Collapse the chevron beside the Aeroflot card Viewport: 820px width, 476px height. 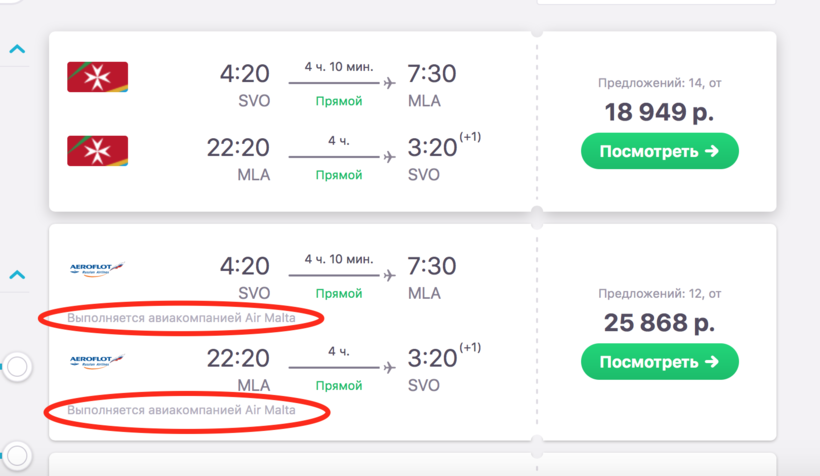[x=17, y=274]
